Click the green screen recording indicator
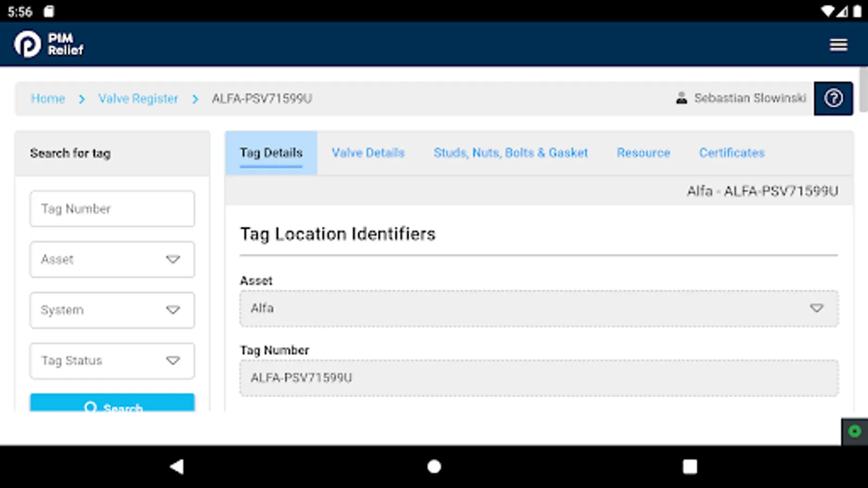This screenshot has width=868, height=488. [x=853, y=432]
